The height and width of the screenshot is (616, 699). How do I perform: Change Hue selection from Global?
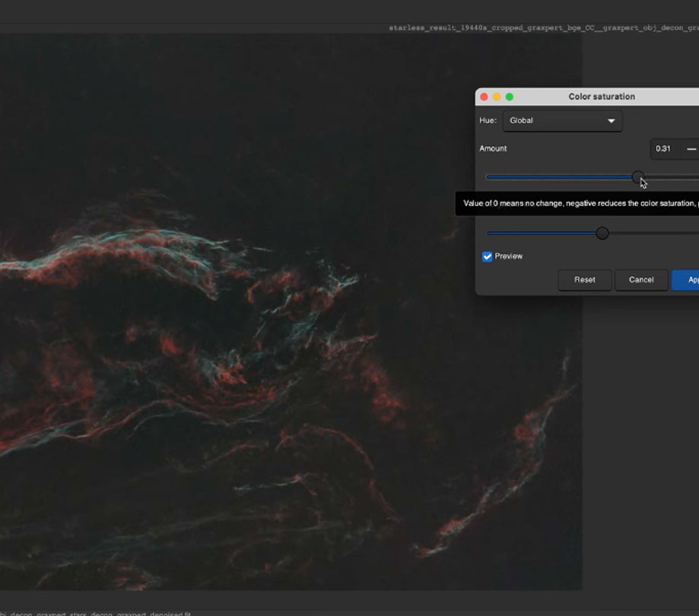(562, 120)
